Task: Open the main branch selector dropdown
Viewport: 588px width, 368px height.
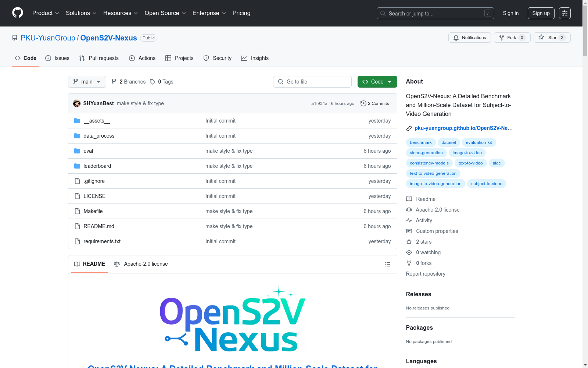Action: click(x=87, y=82)
